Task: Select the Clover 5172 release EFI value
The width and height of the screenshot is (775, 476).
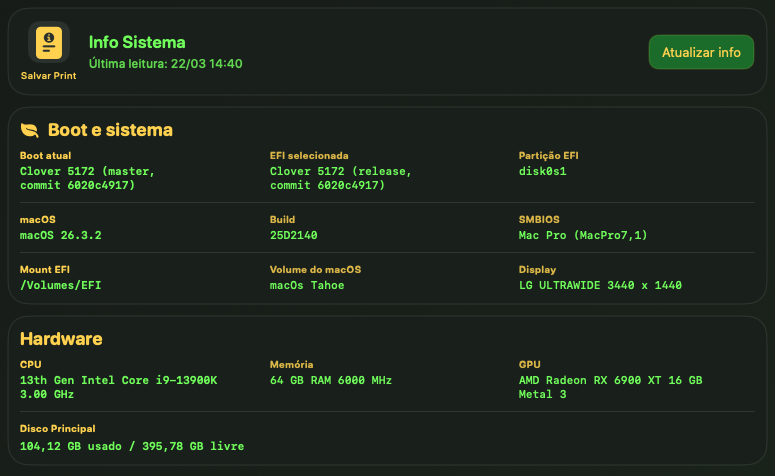Action: (341, 178)
